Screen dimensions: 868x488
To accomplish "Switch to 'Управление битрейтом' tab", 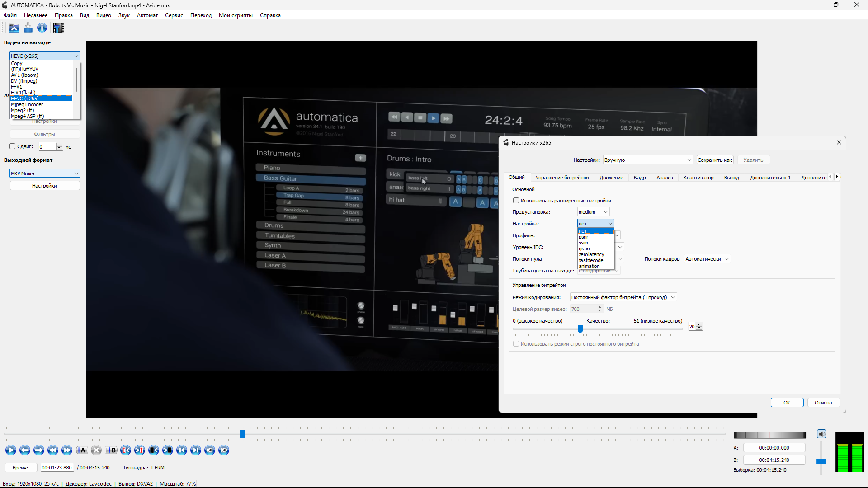I will (x=562, y=178).
